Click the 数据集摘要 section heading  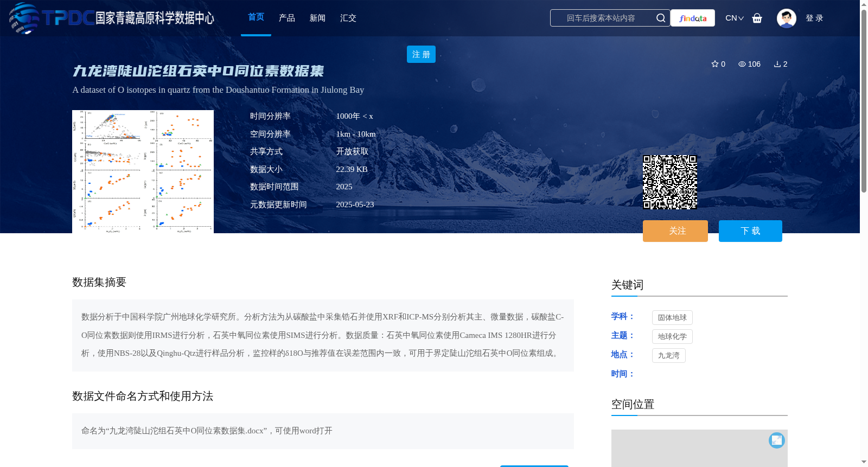coord(99,282)
